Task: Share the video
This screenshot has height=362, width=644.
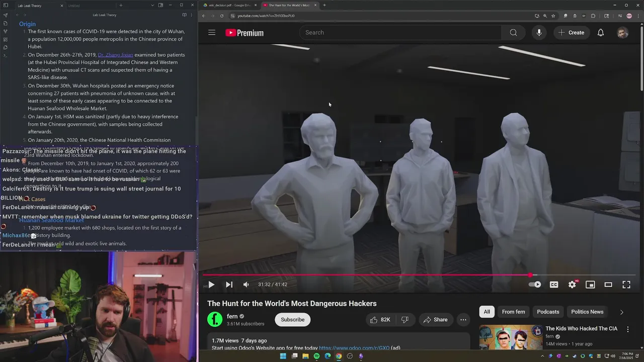Action: 435,320
